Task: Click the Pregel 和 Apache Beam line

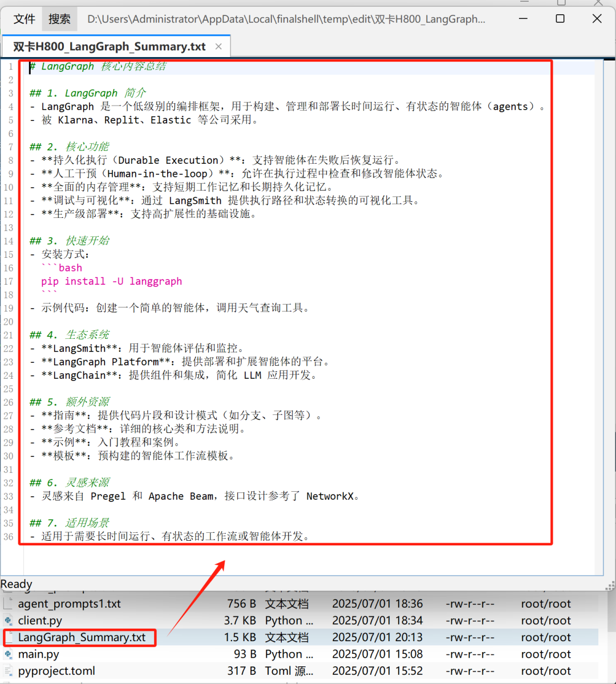Action: 195,496
